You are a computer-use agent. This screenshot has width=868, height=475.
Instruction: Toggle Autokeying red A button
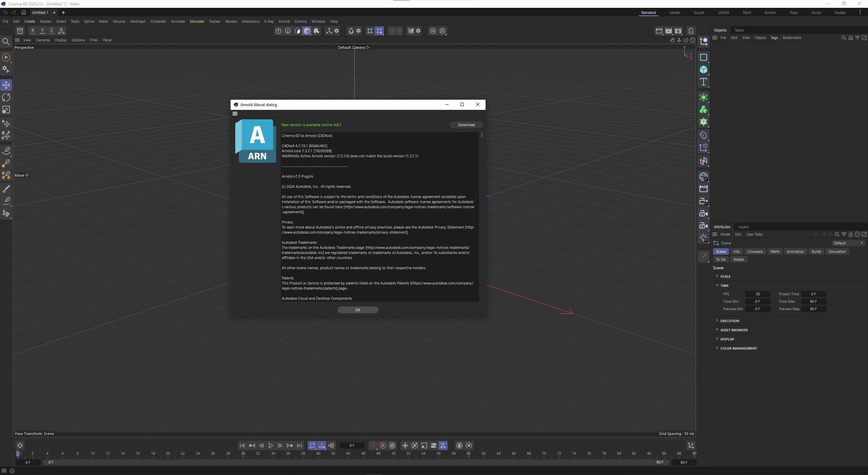[x=383, y=446]
